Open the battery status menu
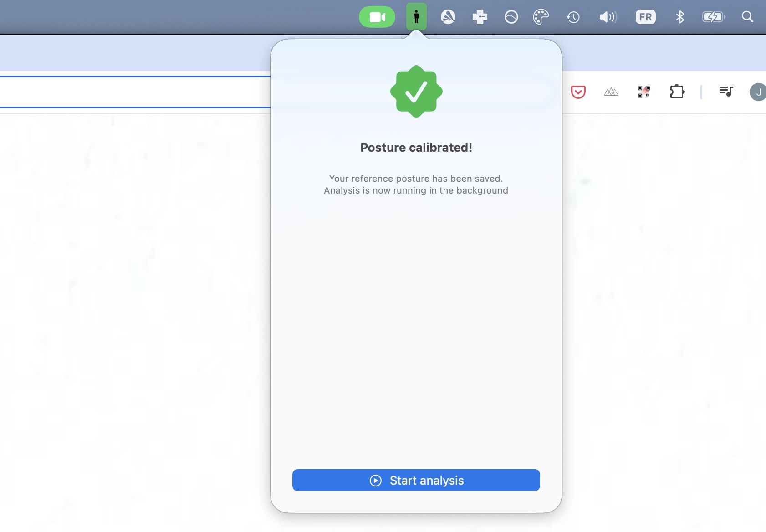The height and width of the screenshot is (532, 766). tap(714, 17)
